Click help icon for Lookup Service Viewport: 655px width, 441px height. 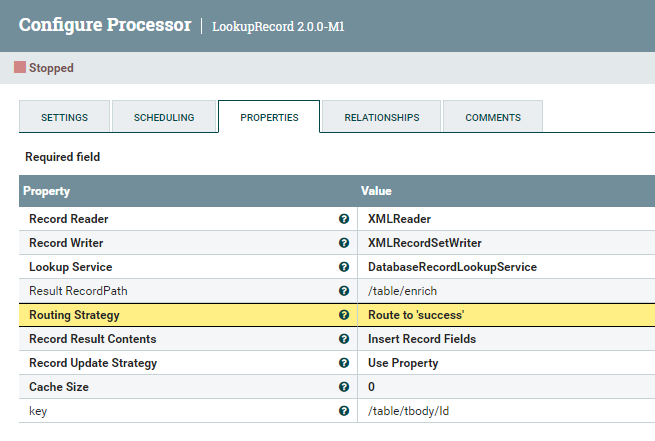click(x=344, y=267)
